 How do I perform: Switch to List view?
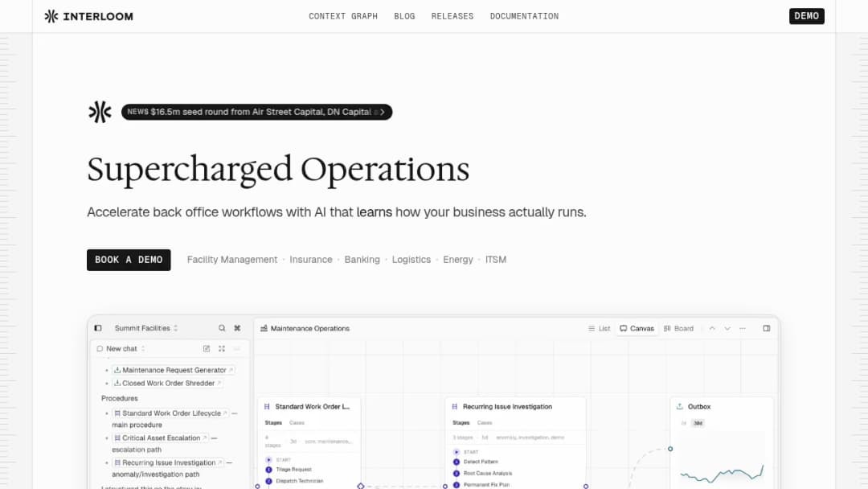tap(599, 328)
